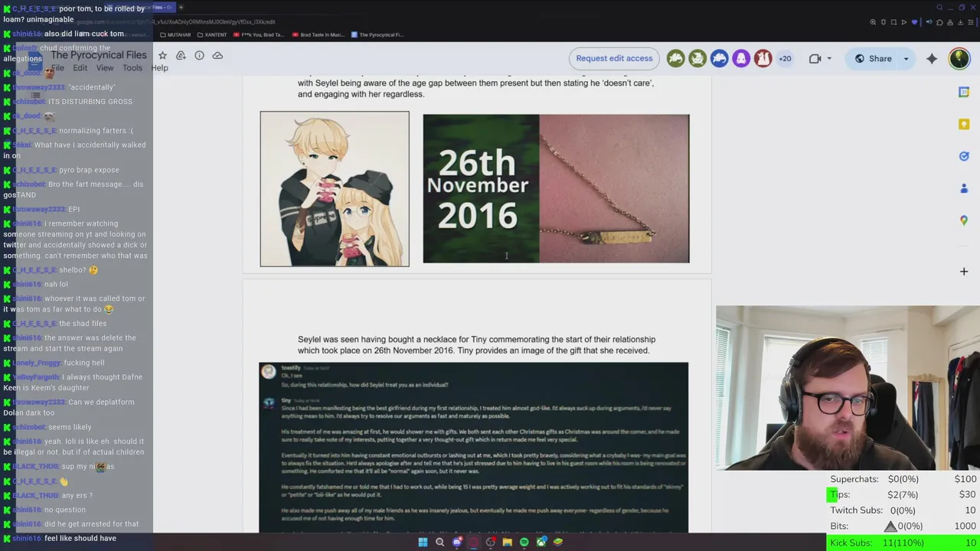The height and width of the screenshot is (551, 980).
Task: Open the MUTAHAR bookmarks folder
Action: click(175, 34)
